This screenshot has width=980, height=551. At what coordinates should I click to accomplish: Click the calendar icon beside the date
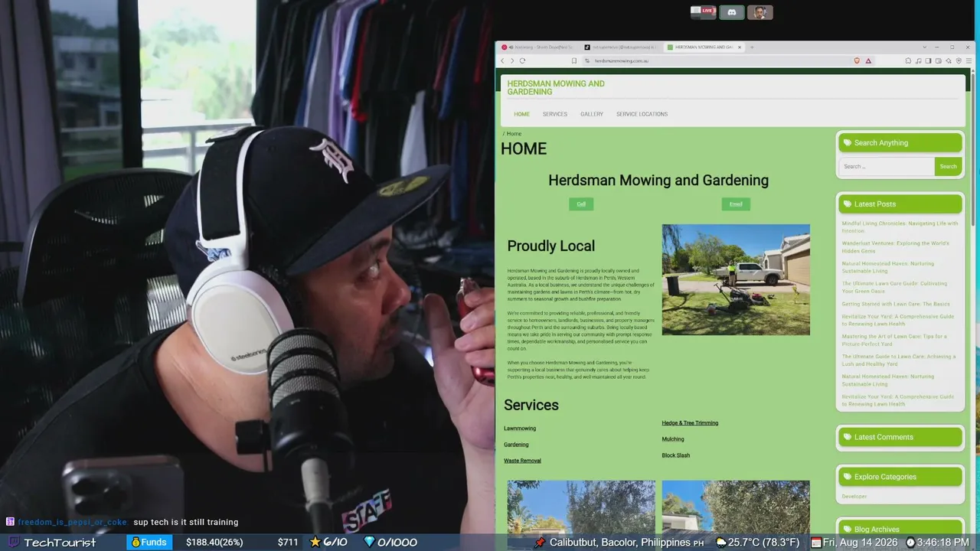[x=816, y=543]
